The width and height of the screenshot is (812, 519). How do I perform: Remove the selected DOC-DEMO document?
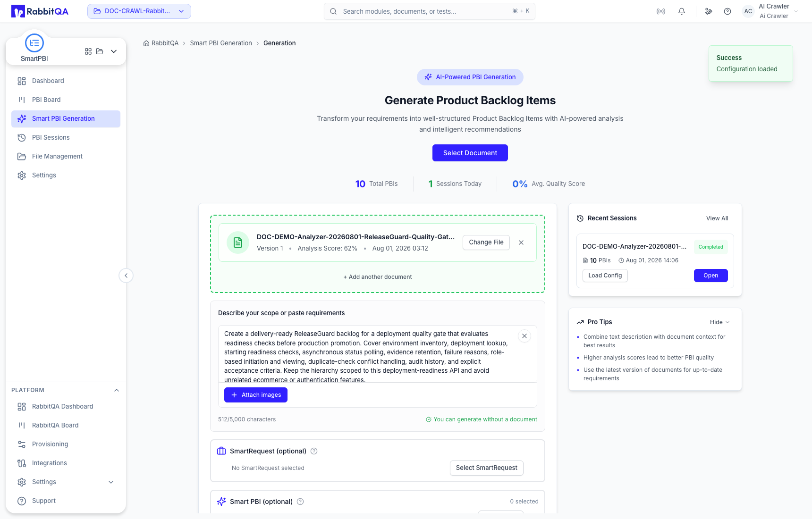pos(521,243)
